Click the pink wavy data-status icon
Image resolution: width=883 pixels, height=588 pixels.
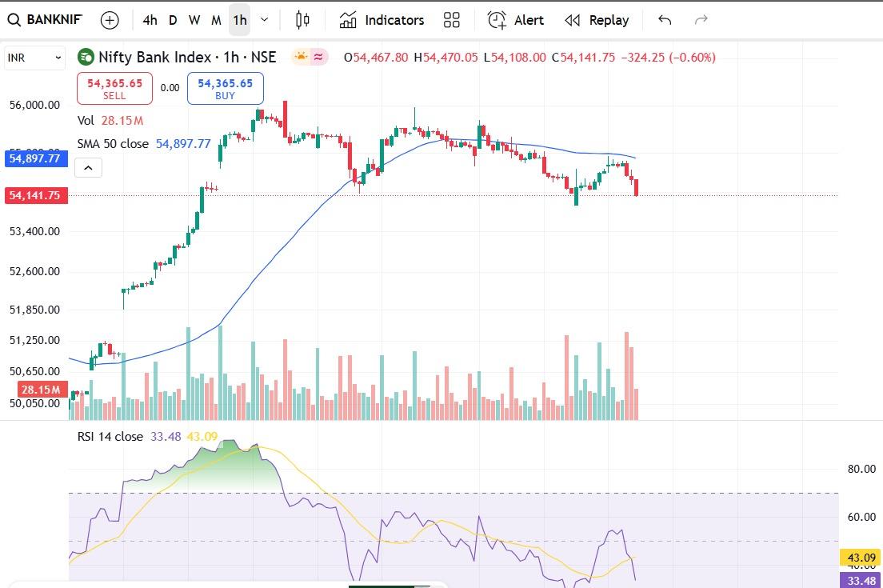319,57
